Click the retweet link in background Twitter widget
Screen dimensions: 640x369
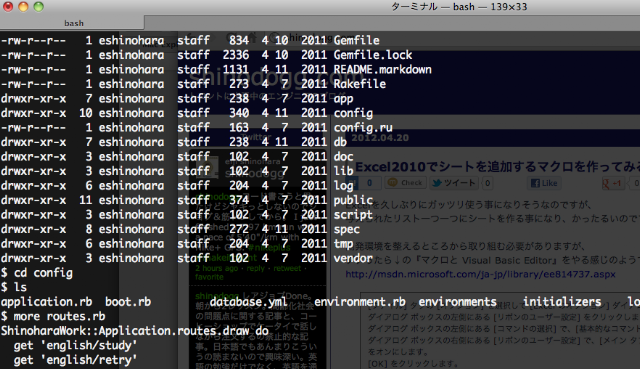pos(287,268)
